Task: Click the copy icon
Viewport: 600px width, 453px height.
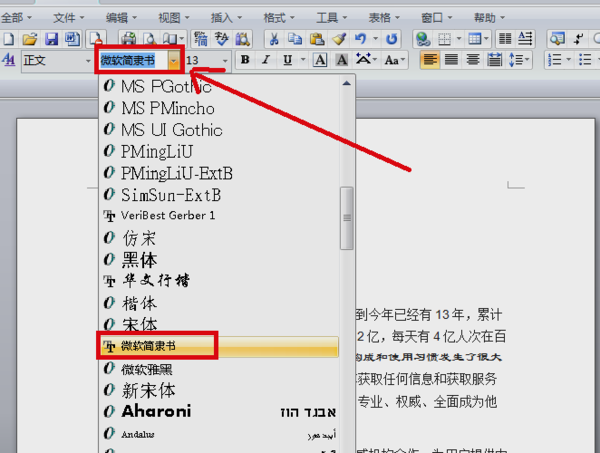Action: pos(295,39)
